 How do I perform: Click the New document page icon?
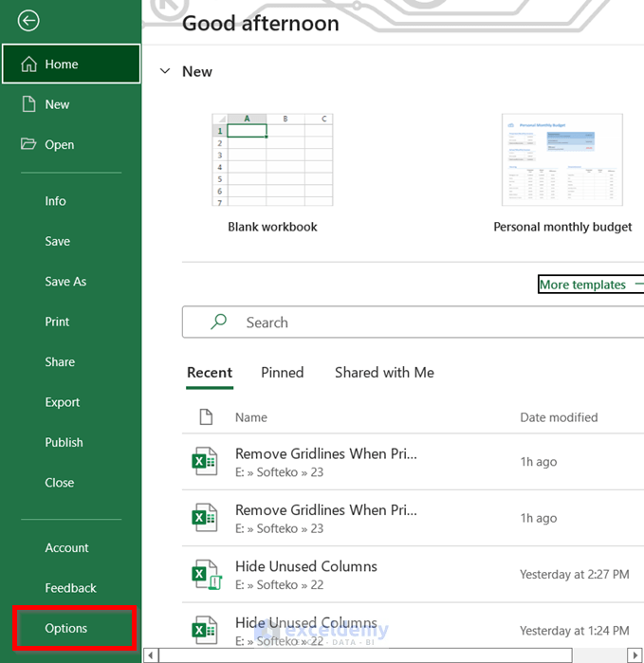point(28,104)
